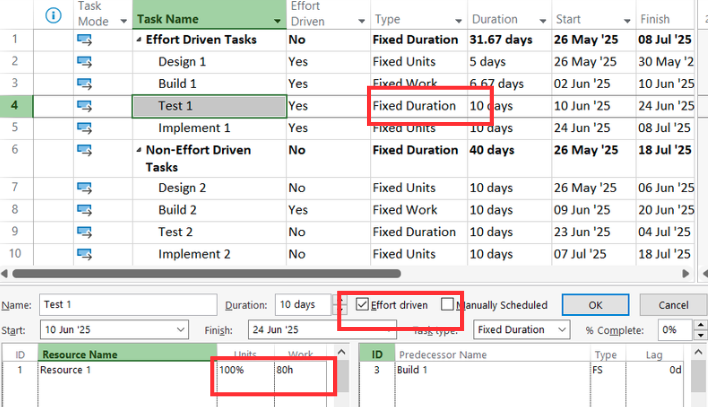Screen dimensions: 708x407
Task: Open the Duration column filter dropdown
Action: pyautogui.click(x=543, y=21)
